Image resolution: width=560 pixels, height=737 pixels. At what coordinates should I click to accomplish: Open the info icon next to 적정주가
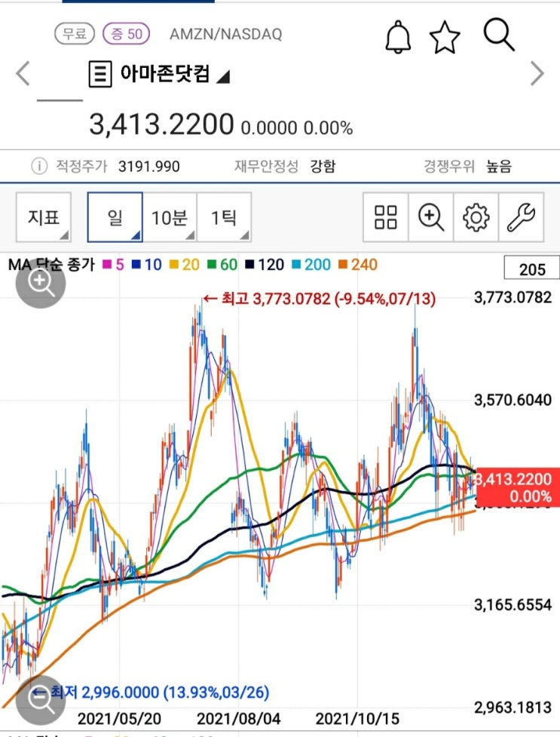[x=39, y=166]
